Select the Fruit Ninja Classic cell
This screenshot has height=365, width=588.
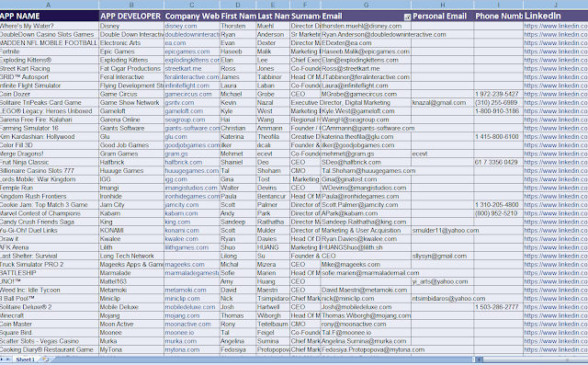tap(49, 162)
